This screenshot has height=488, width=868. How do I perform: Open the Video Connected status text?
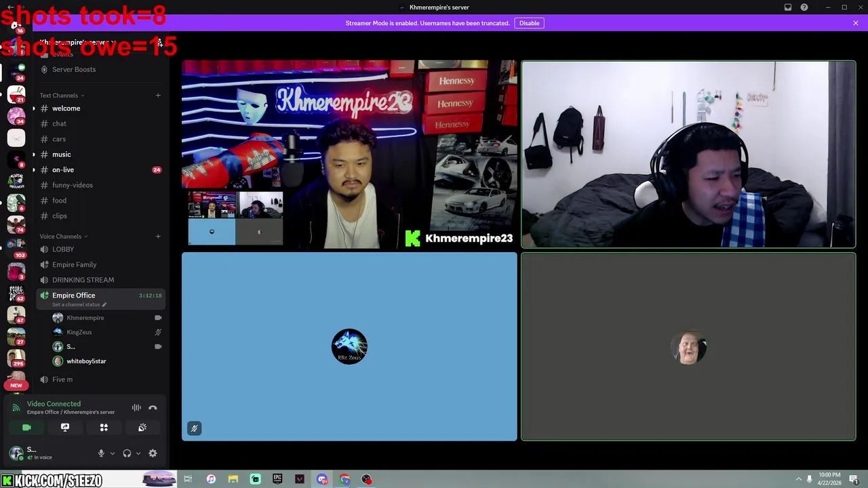pos(54,404)
